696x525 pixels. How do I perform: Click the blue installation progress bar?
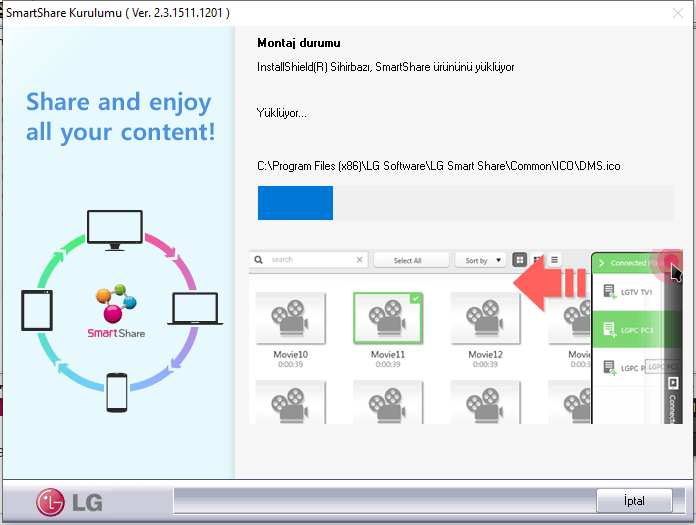coord(295,203)
